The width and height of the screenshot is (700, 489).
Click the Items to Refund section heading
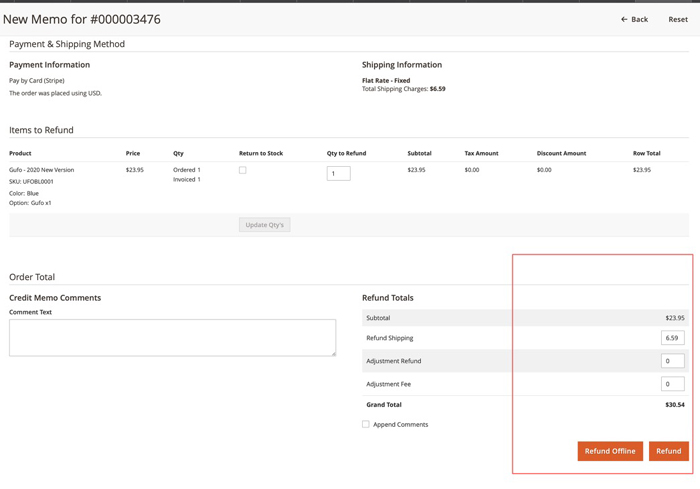[41, 130]
